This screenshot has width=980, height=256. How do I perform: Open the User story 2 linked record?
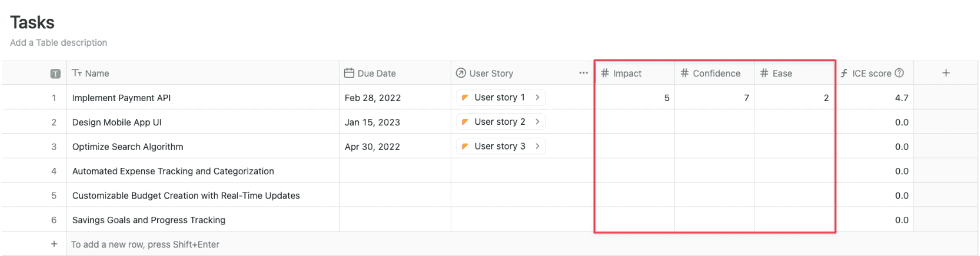pos(499,122)
